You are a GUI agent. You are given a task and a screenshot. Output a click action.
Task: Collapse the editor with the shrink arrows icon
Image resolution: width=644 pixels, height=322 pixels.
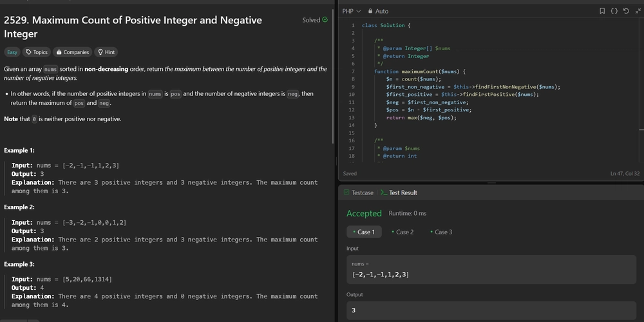coord(638,11)
